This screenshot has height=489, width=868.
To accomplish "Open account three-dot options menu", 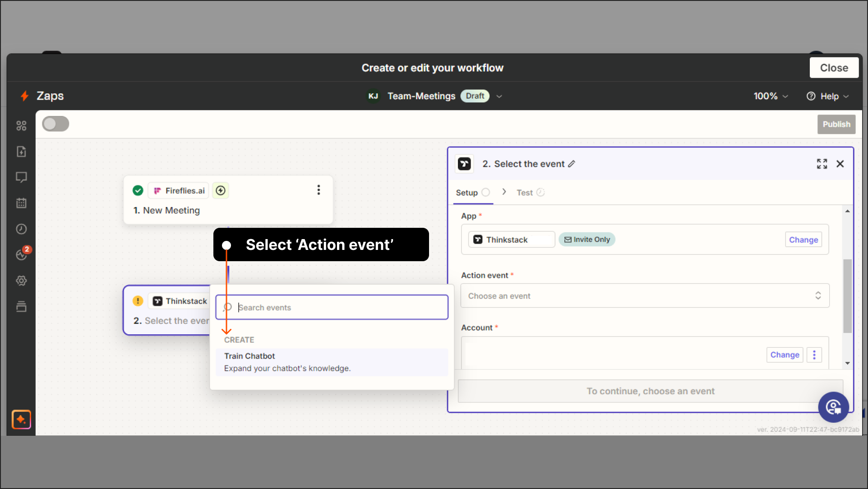I will click(x=814, y=355).
